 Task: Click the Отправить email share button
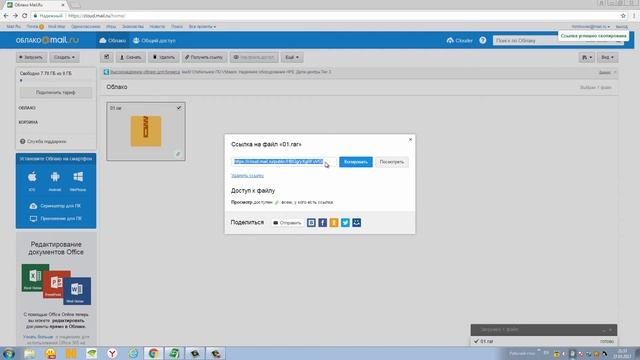(287, 223)
